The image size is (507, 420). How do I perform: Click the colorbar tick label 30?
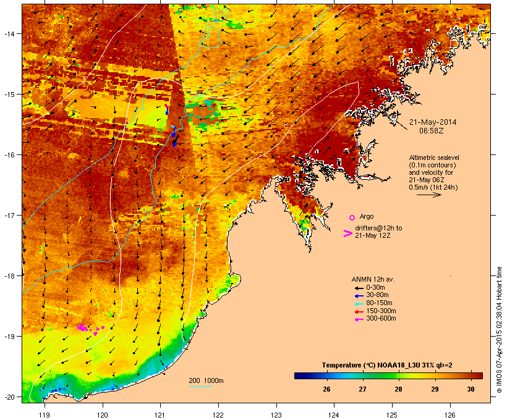tap(471, 389)
